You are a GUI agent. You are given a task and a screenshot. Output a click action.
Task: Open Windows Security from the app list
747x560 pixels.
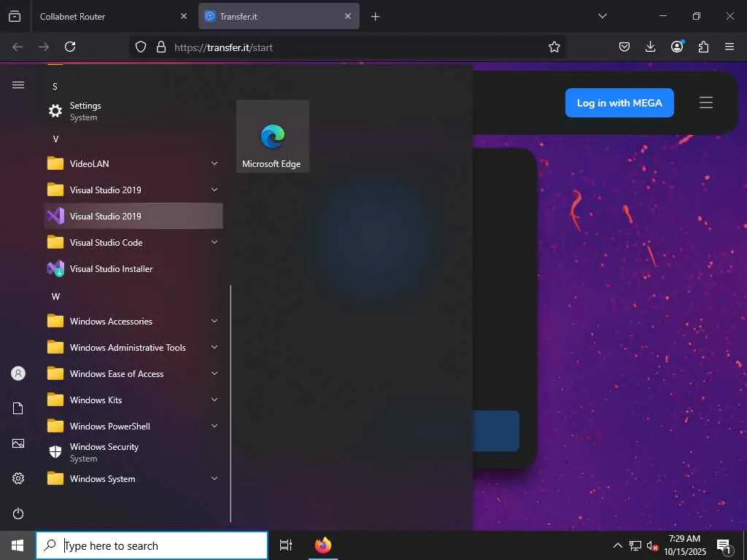coord(133,452)
